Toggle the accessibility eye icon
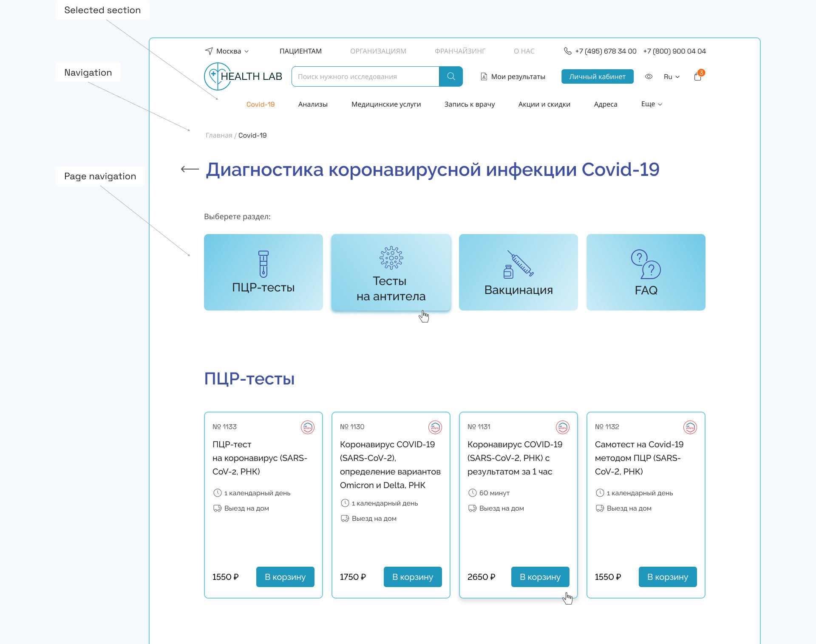Viewport: 816px width, 644px height. [x=649, y=76]
